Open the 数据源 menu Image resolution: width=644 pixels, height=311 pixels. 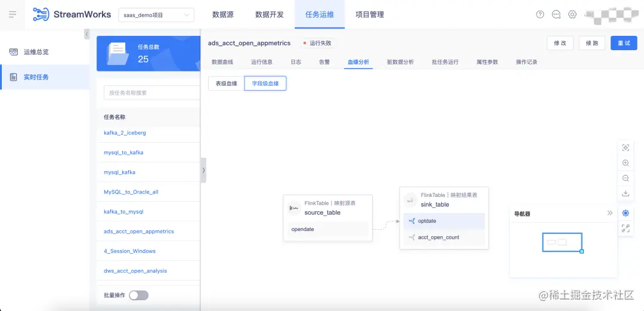[x=223, y=14]
